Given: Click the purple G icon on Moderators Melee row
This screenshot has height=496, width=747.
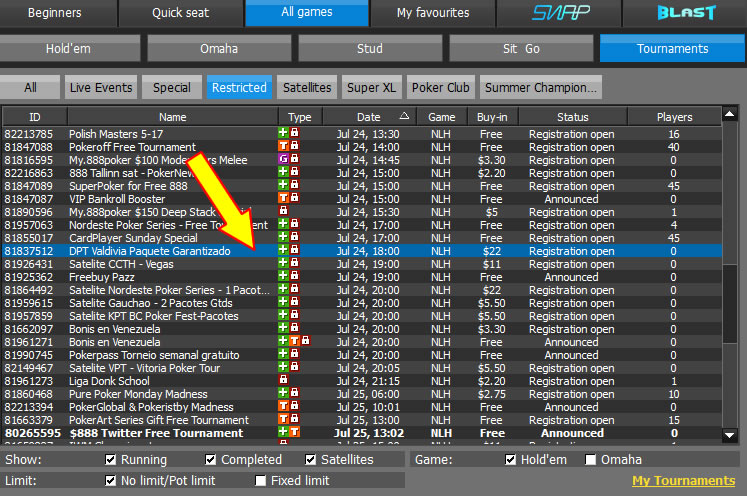Looking at the screenshot, I should click(283, 160).
